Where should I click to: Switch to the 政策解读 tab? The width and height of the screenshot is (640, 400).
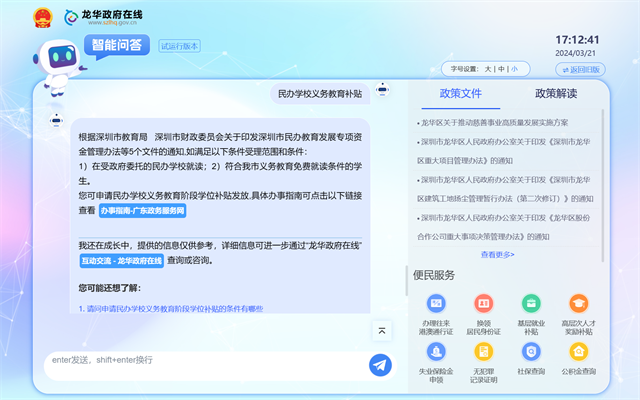[556, 93]
